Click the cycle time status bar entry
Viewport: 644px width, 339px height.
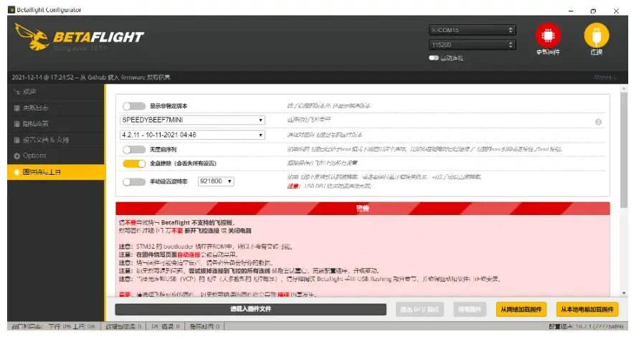(204, 327)
